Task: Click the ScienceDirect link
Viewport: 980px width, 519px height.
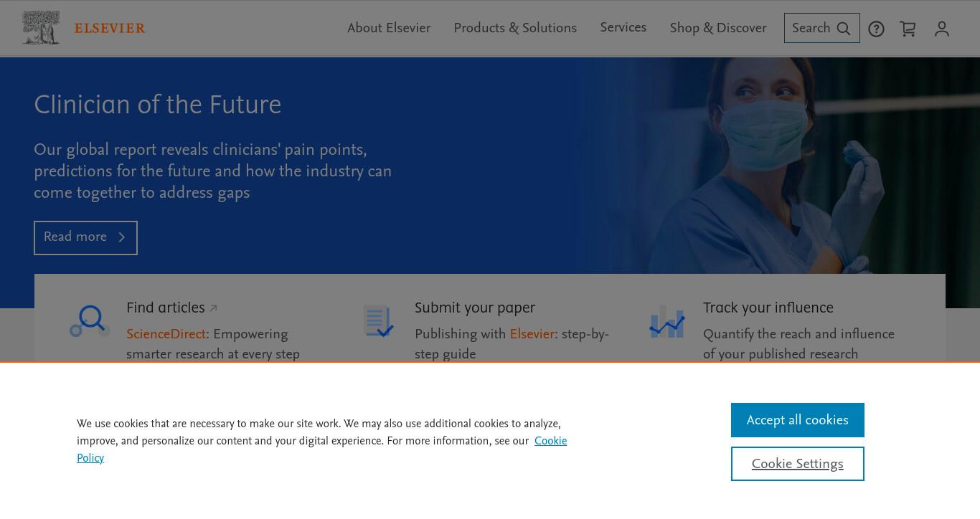Action: pyautogui.click(x=166, y=334)
